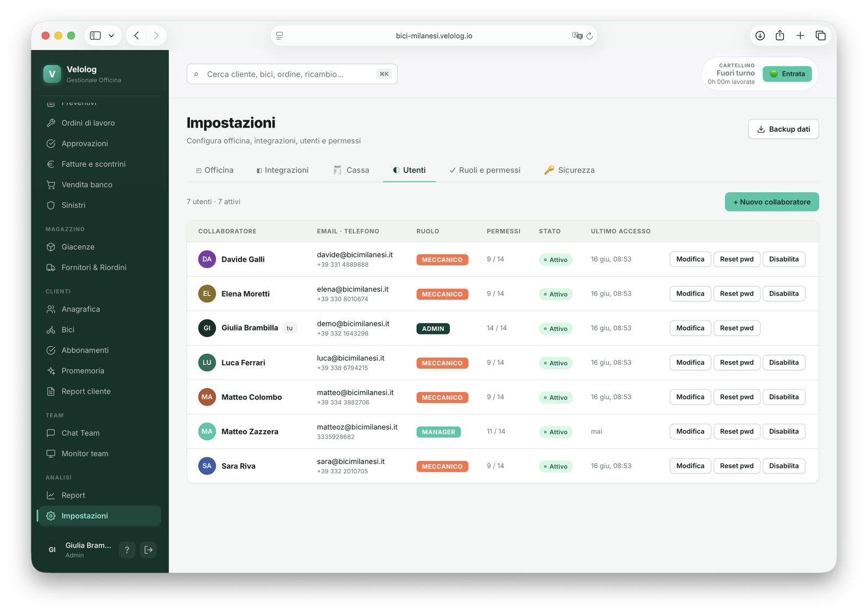
Task: Click the Elena Moretti name
Action: click(245, 294)
